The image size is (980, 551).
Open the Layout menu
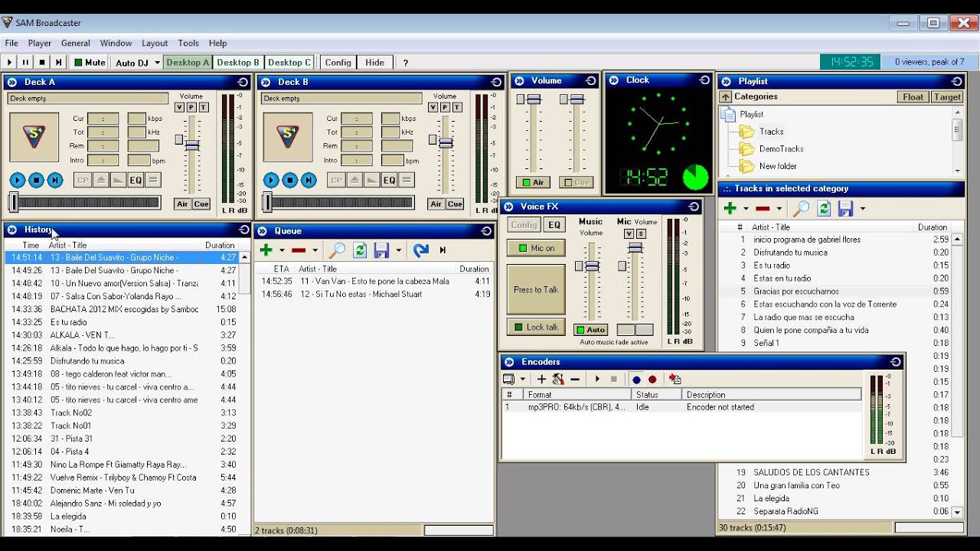[x=155, y=44]
